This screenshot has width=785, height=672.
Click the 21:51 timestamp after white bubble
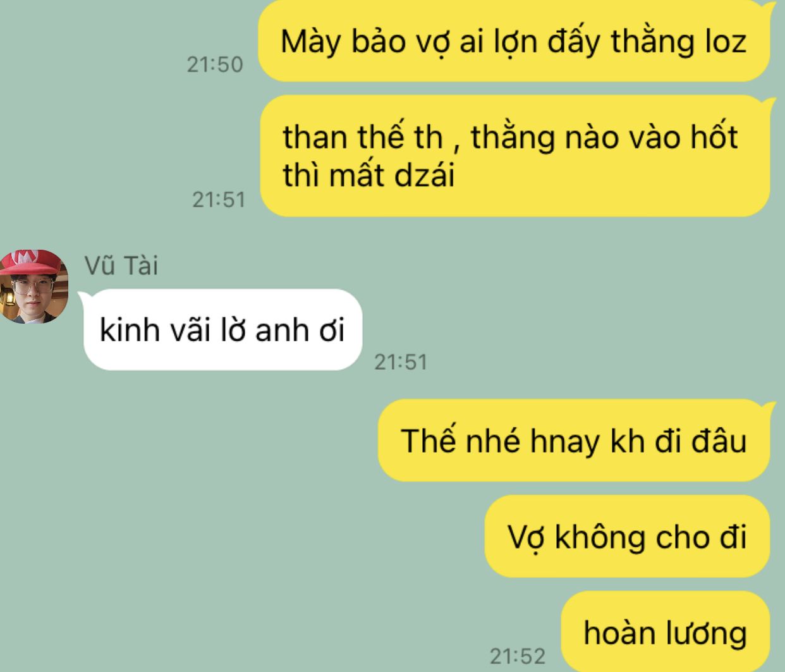tap(401, 362)
